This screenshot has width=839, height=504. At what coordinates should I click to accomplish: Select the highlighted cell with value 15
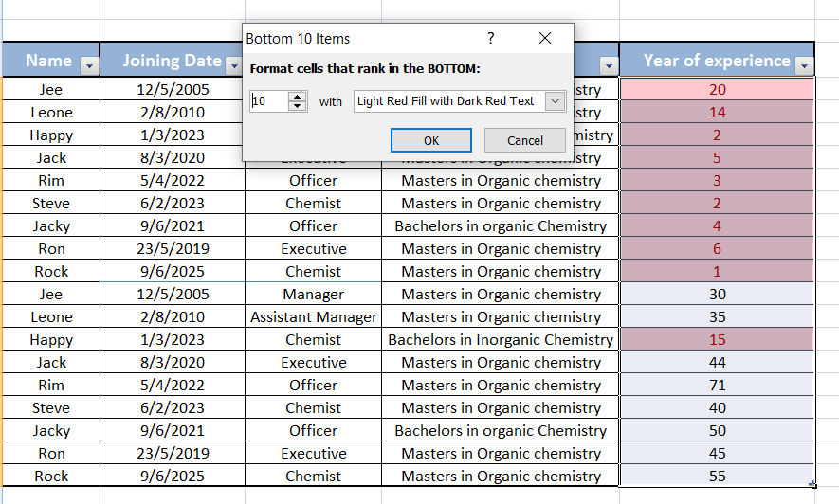(717, 339)
